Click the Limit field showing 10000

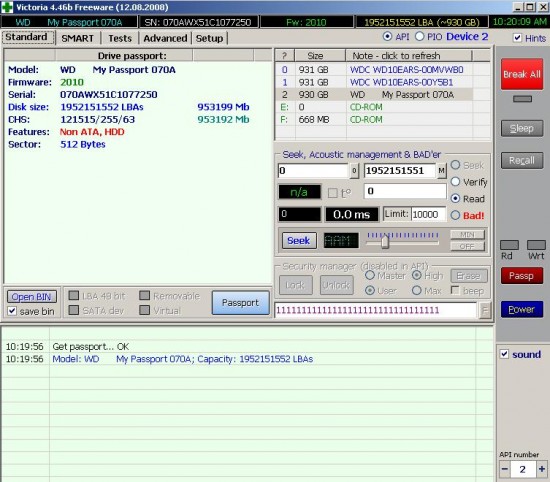point(428,214)
